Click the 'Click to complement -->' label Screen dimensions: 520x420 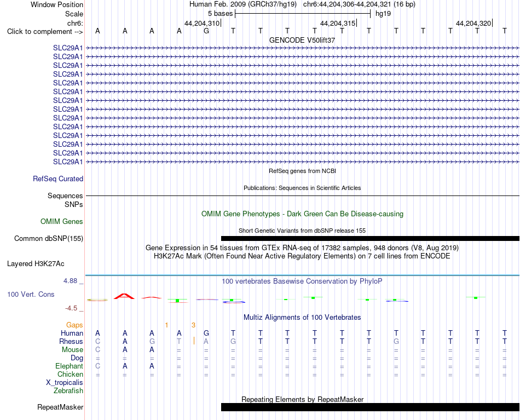(45, 32)
